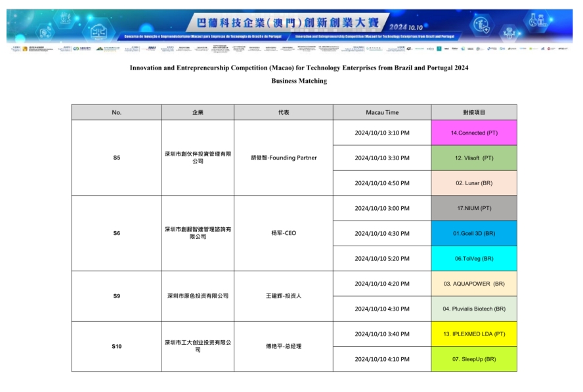Image resolution: width=583 pixels, height=392 pixels.
Task: Click the peach '02. Lunar (BR)' cell
Action: (x=474, y=183)
